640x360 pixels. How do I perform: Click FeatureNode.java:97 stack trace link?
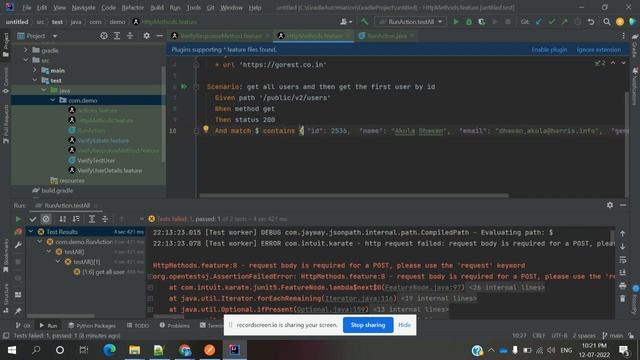pos(423,287)
